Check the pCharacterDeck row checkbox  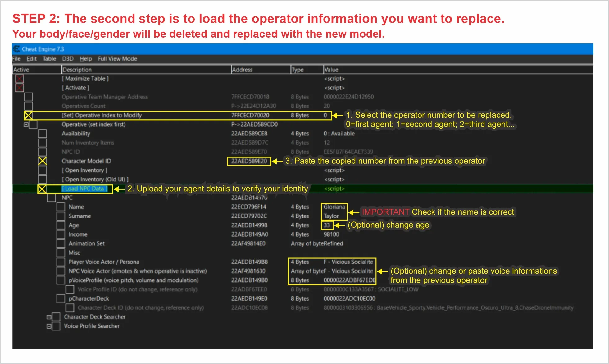pyautogui.click(x=61, y=298)
